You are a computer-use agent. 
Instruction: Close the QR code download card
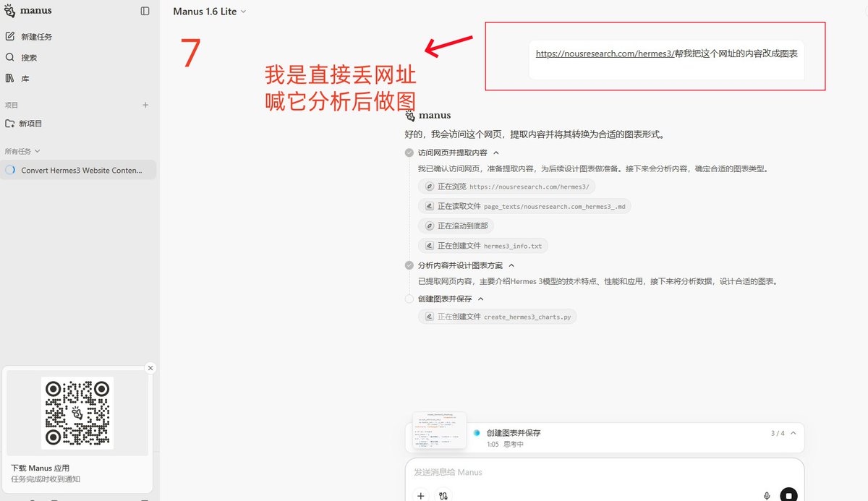tap(150, 368)
